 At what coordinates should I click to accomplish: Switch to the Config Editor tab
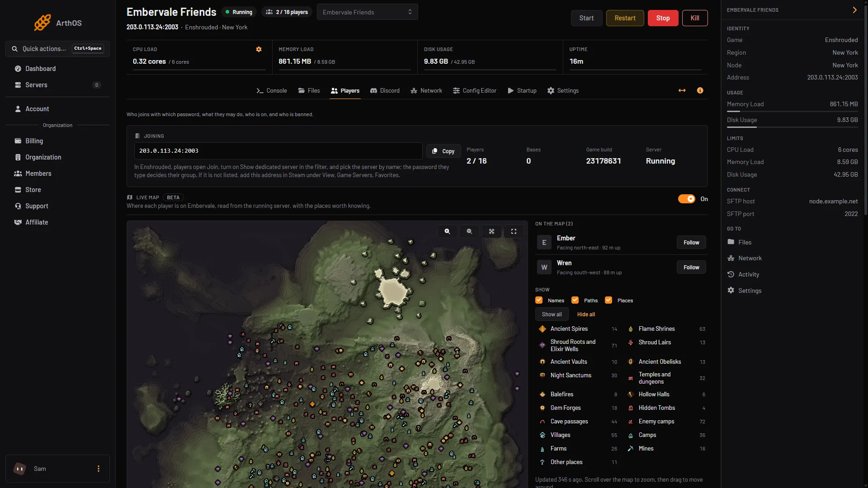click(x=475, y=91)
